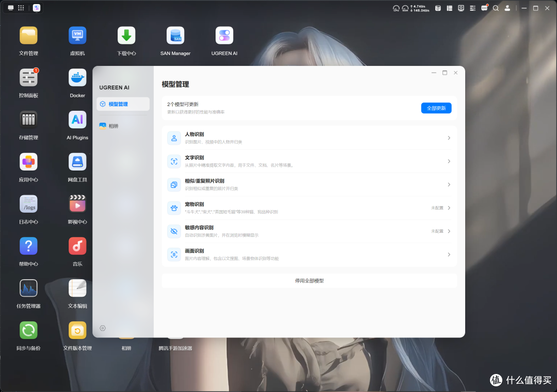Launch the 虚拟机 VM app
The height and width of the screenshot is (392, 557).
[77, 36]
